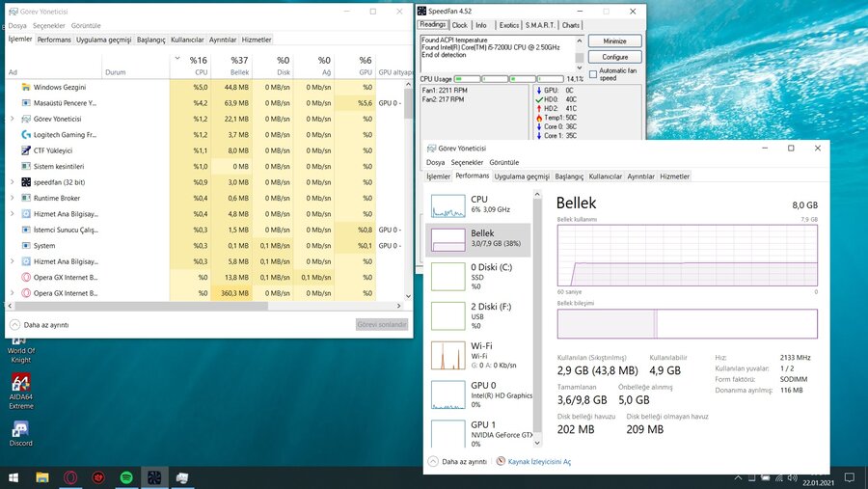This screenshot has width=868, height=489.
Task: Click the Kaynak İzleyicisini Aç icon
Action: tap(501, 461)
